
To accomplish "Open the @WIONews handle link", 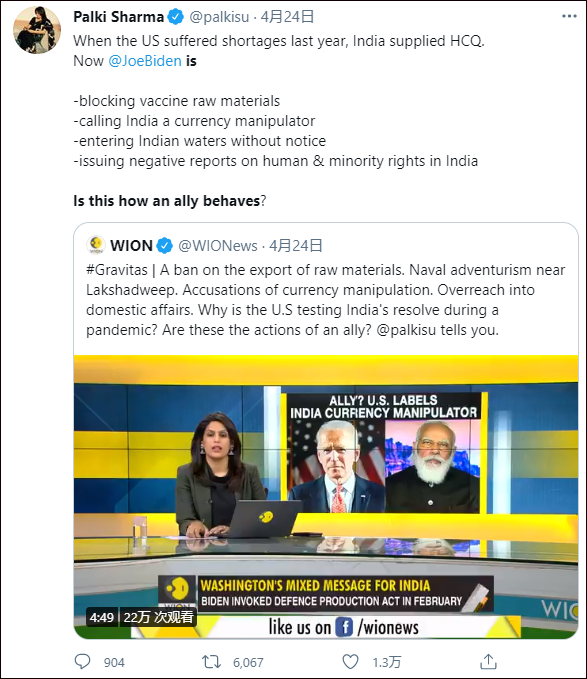I will (218, 246).
